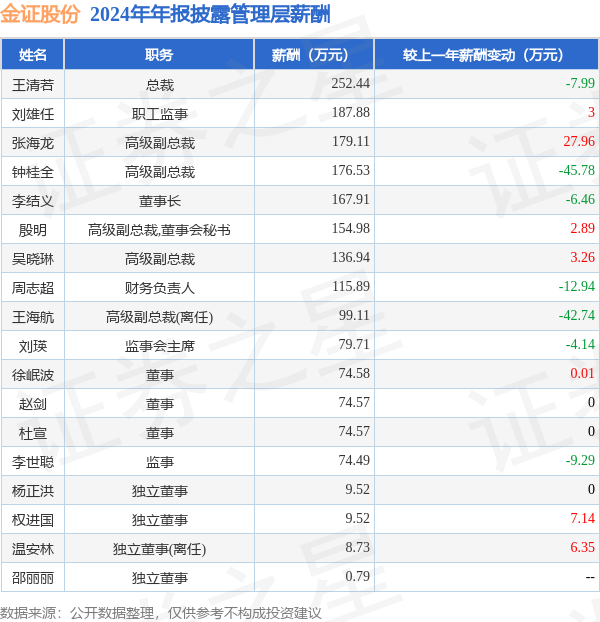Click salary value 136.94
The image size is (600, 622).
tap(351, 257)
